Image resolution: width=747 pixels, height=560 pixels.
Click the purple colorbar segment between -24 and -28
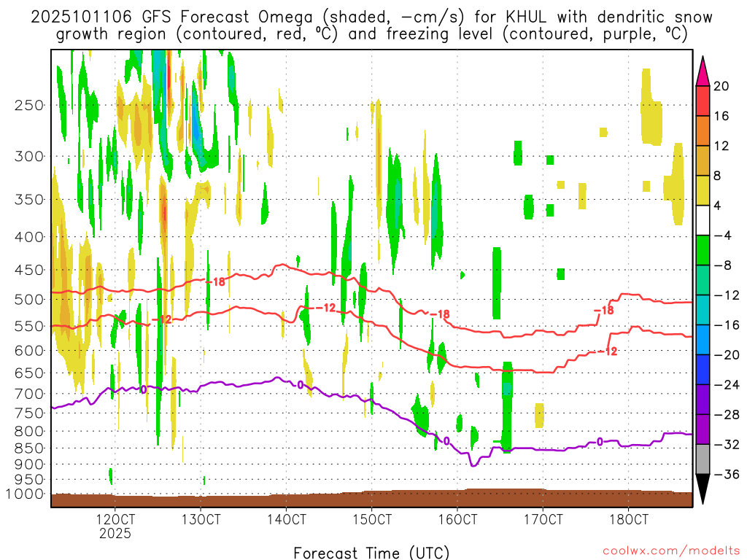703,400
